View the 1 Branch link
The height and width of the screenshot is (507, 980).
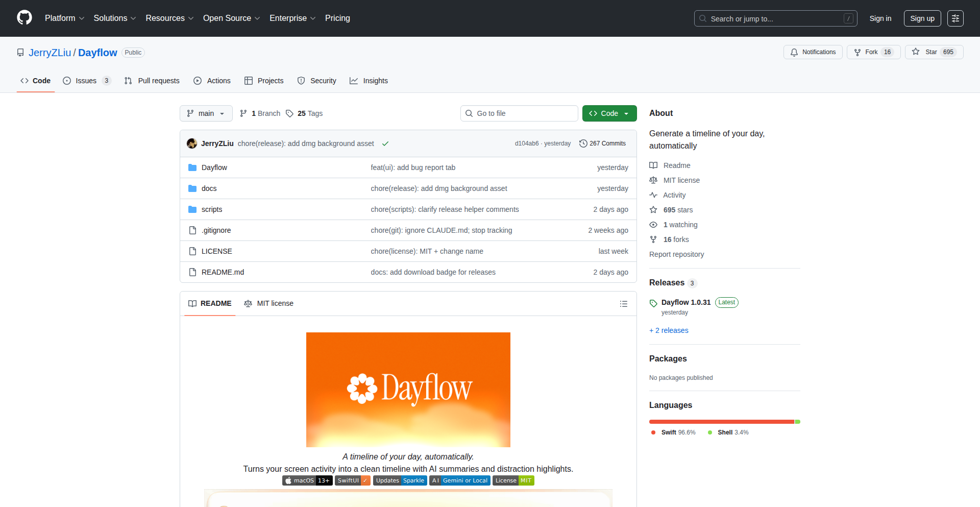(x=260, y=113)
